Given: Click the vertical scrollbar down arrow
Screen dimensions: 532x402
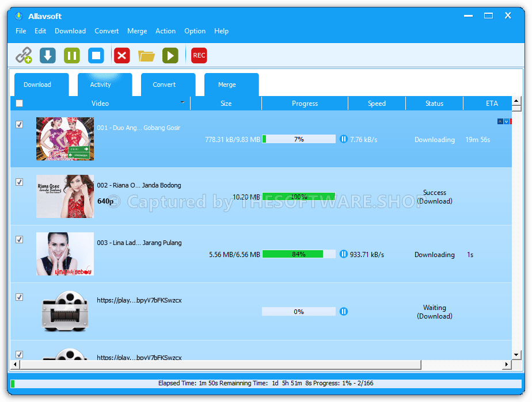Looking at the screenshot, I should 516,355.
